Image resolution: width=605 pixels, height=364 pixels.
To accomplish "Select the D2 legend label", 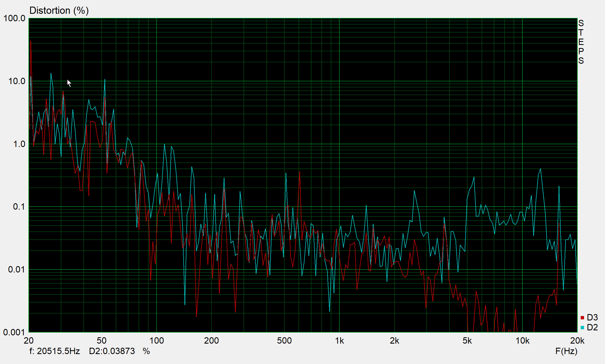I will [592, 327].
